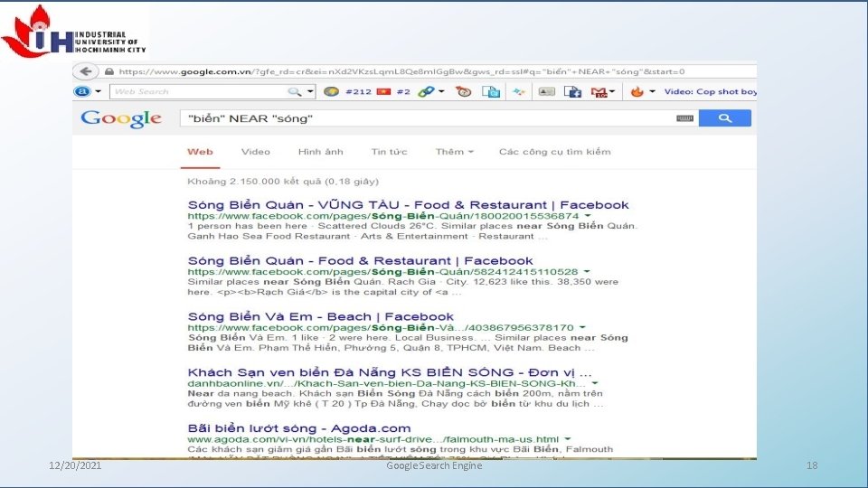Open the Khách Sạn ven biển Đà Nẵng result
Screen dimensions: 868x488
click(390, 372)
